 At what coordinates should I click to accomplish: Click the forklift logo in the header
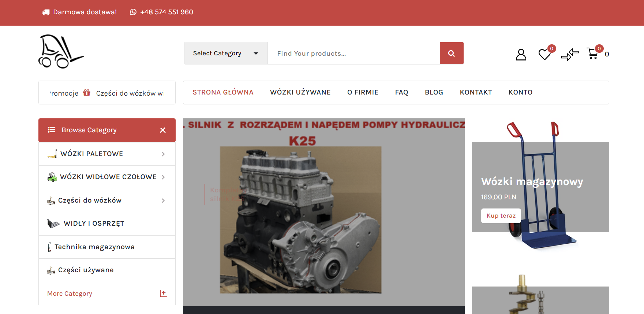(61, 51)
